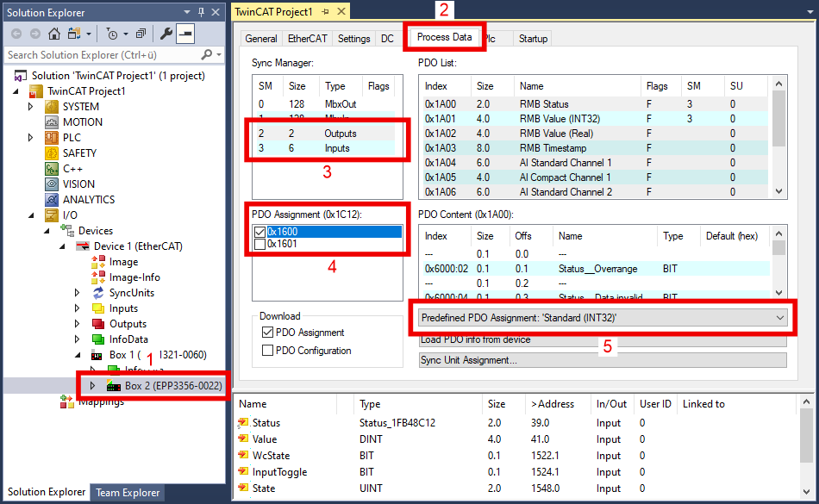This screenshot has height=504, width=819.
Task: Select the InputToggle variable row
Action: [x=516, y=472]
